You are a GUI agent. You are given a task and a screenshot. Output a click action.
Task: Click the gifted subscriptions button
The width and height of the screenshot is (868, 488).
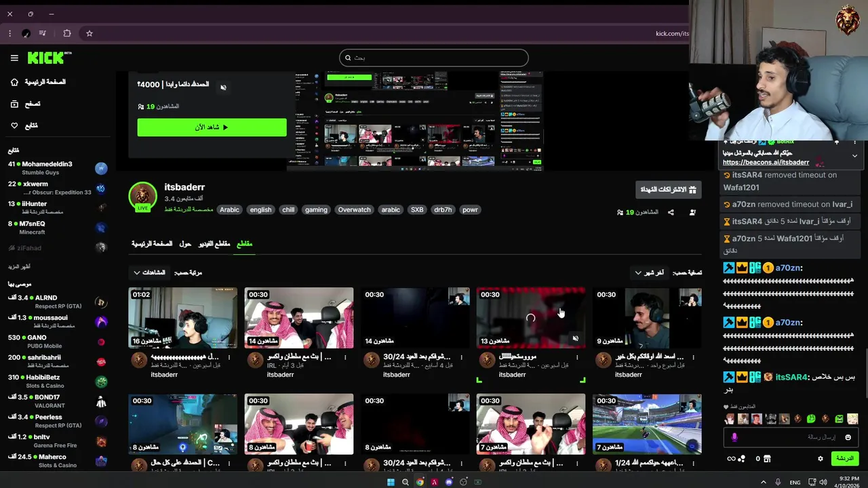click(668, 190)
